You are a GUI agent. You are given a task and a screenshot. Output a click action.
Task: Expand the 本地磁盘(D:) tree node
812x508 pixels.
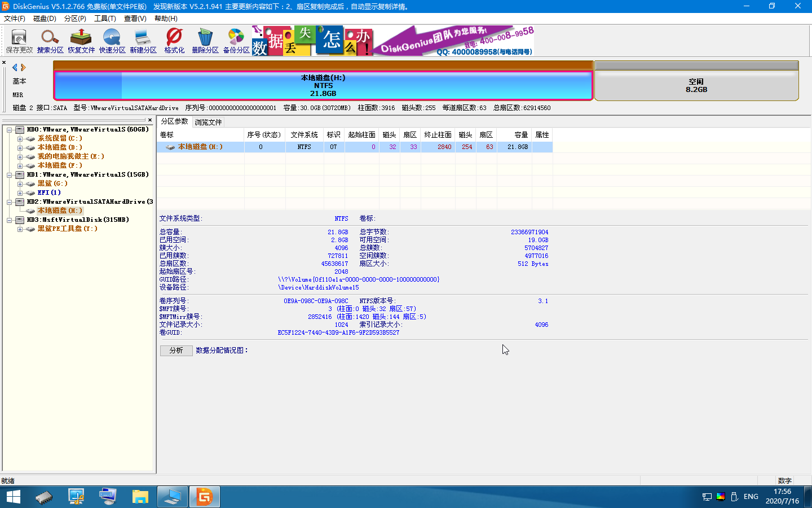pos(20,148)
